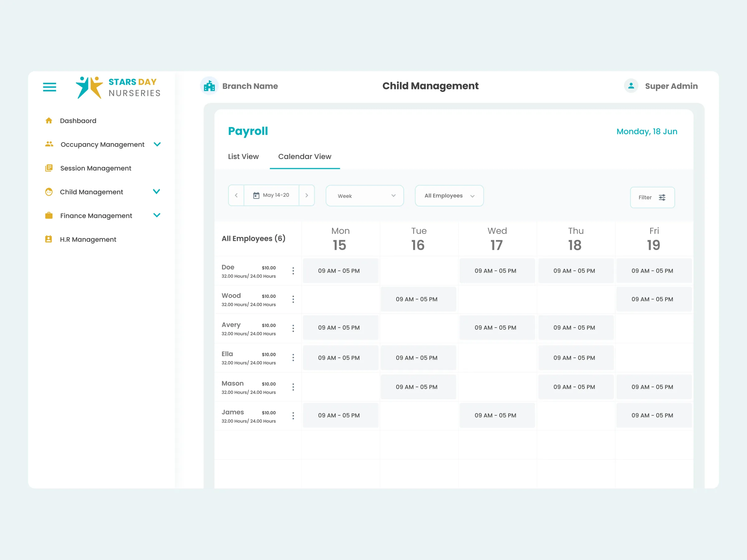Open Session Management menu item
Viewport: 747px width, 560px height.
coord(96,168)
